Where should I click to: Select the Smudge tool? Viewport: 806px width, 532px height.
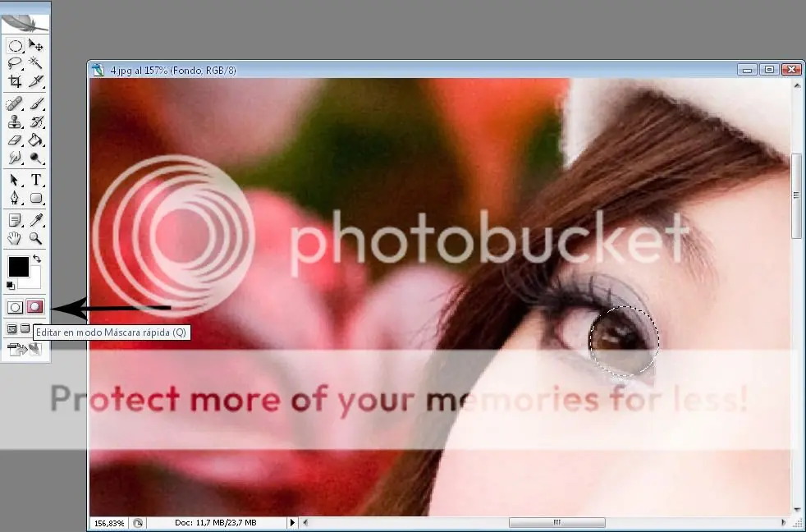(15, 158)
